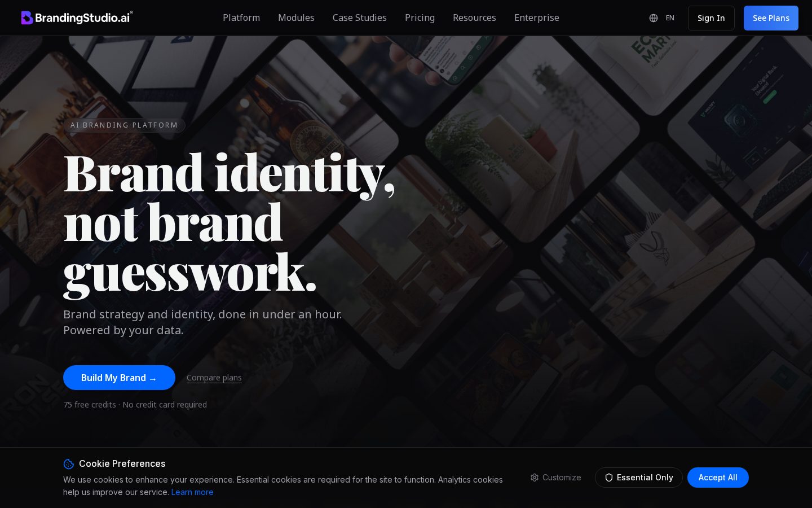Image resolution: width=812 pixels, height=508 pixels.
Task: Open the Learn more cookie link
Action: pos(192,492)
